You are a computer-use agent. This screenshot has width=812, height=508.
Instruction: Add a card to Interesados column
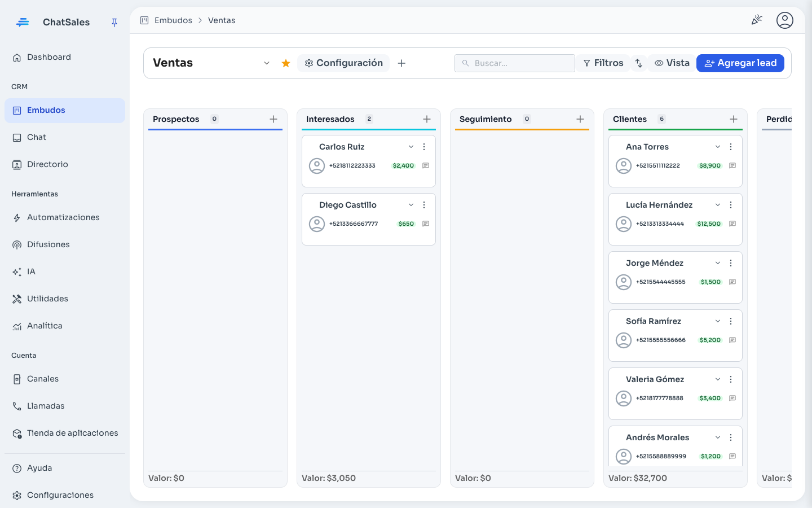coord(427,119)
